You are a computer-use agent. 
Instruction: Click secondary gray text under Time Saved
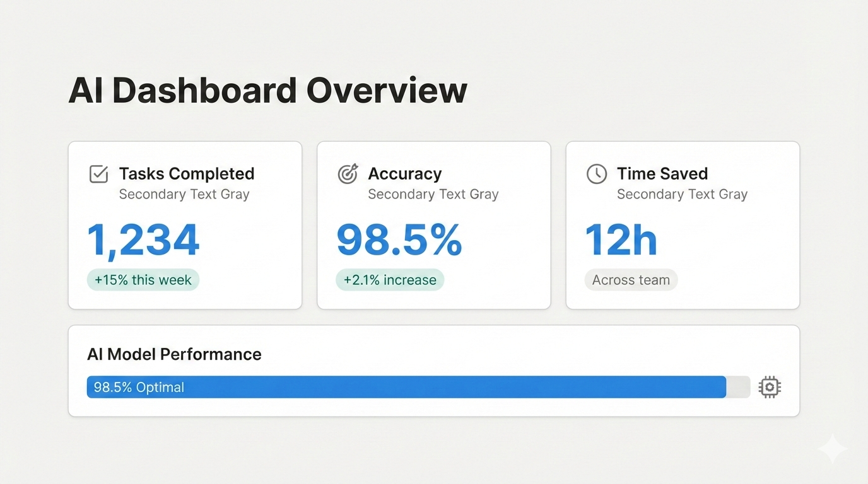pos(682,194)
